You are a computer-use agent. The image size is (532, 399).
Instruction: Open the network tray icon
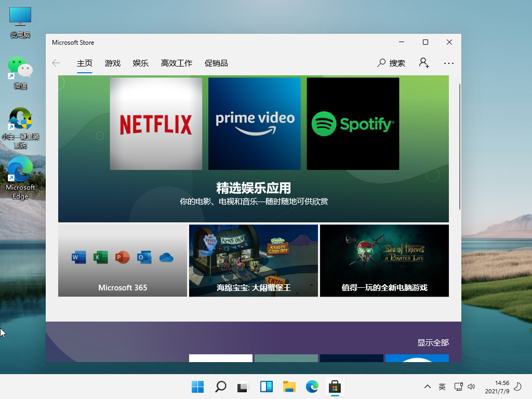tap(458, 387)
